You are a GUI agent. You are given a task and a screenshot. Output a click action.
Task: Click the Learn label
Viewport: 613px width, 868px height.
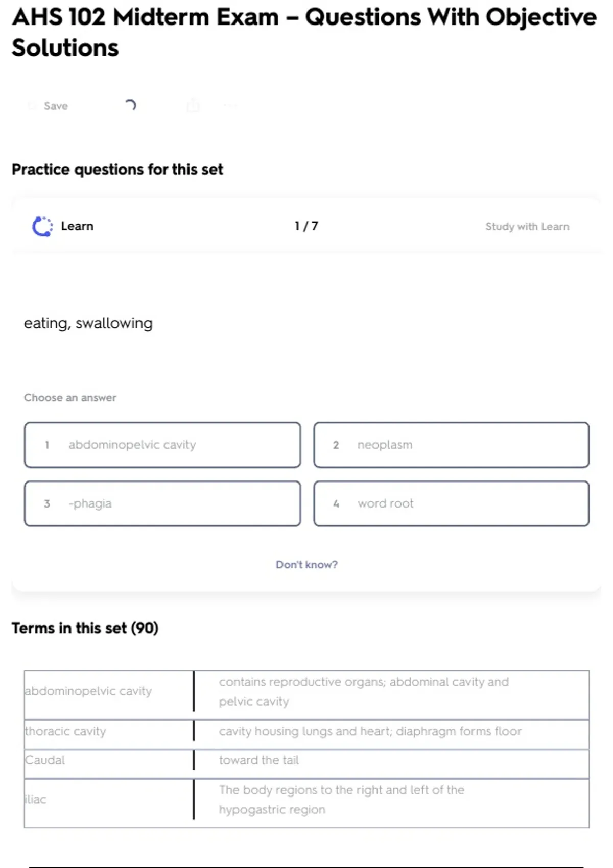(77, 226)
